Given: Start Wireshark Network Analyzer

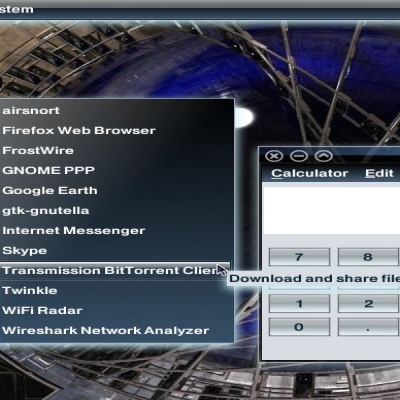Looking at the screenshot, I should pyautogui.click(x=116, y=330).
